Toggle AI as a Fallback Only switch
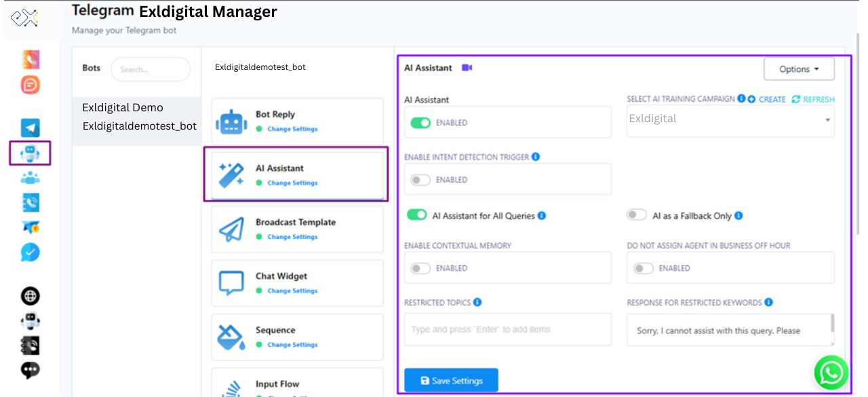This screenshot has height=397, width=868. coord(637,215)
